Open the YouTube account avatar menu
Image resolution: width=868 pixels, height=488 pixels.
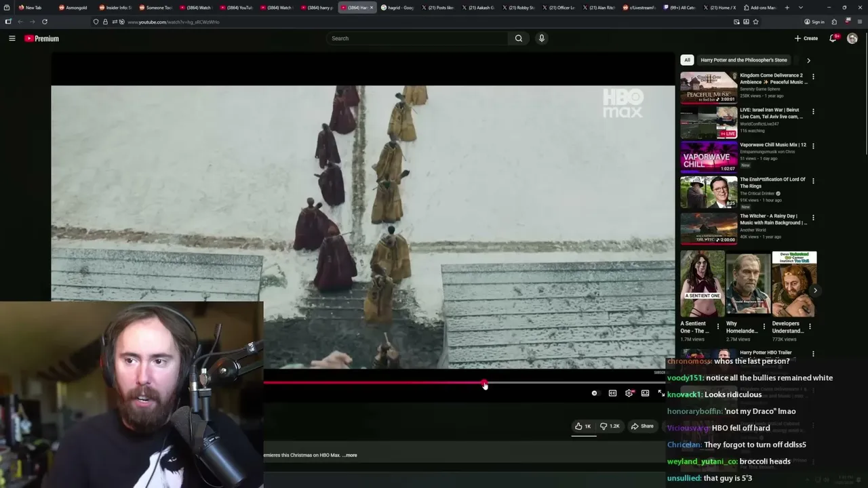click(x=852, y=39)
